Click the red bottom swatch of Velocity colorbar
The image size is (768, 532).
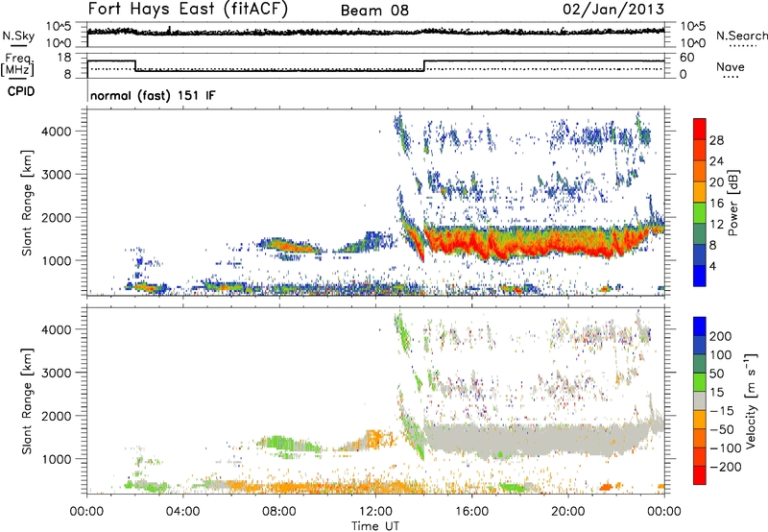[x=700, y=475]
